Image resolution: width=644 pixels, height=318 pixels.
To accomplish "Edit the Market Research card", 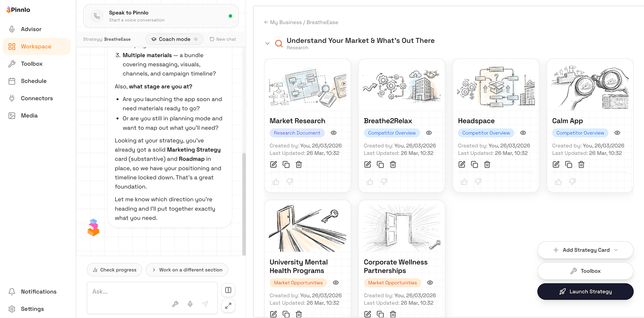I will (273, 164).
